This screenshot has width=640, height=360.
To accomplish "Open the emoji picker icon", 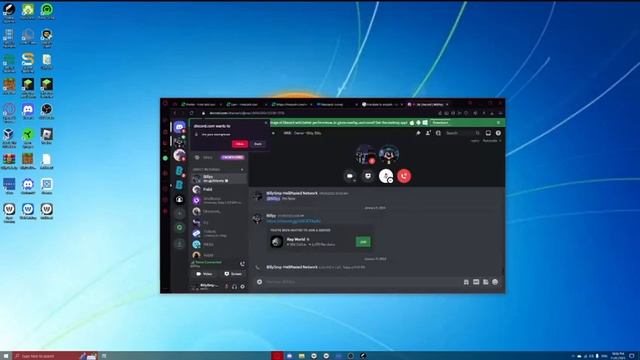I will pos(495,282).
